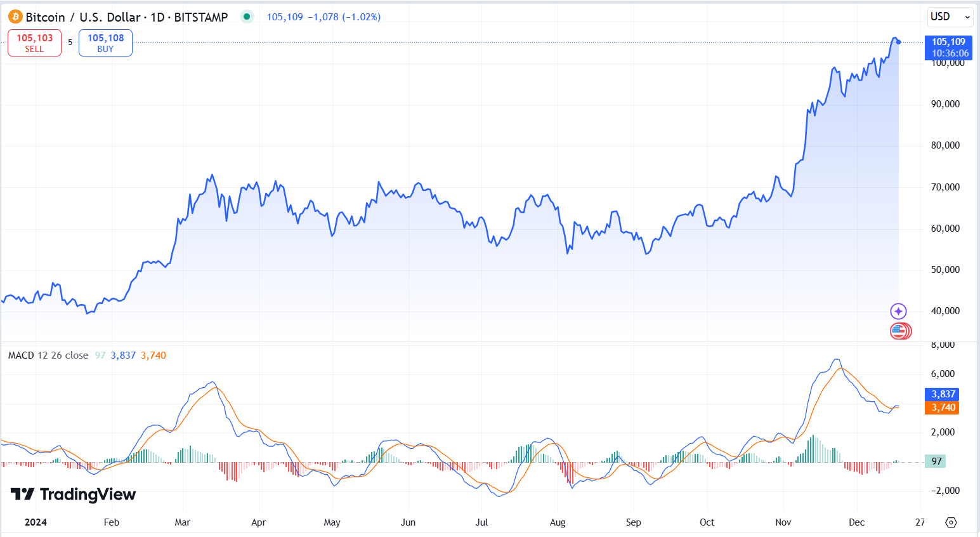Select the MACD 12 26 close legend
980x537 pixels.
click(x=48, y=355)
